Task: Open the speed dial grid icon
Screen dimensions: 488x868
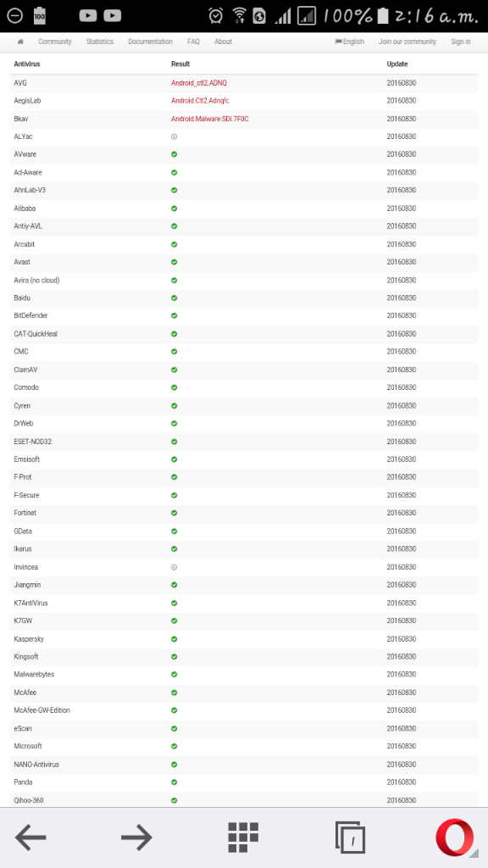Action: pyautogui.click(x=243, y=837)
